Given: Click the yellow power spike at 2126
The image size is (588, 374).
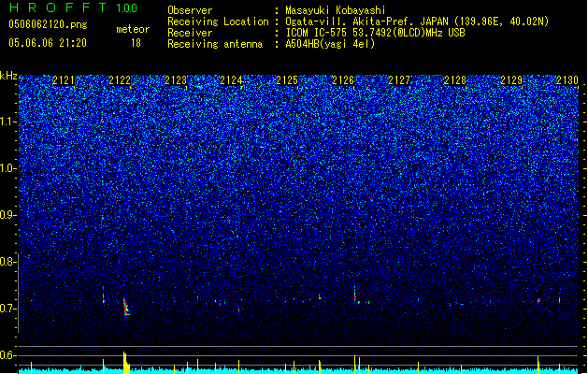Looking at the screenshot, I should pyautogui.click(x=354, y=365).
